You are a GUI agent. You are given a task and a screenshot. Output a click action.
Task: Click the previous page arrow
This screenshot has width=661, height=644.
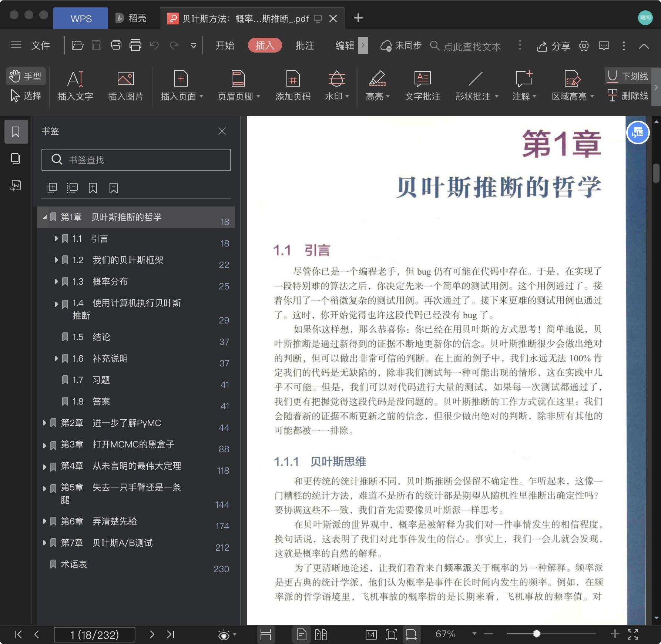[37, 634]
